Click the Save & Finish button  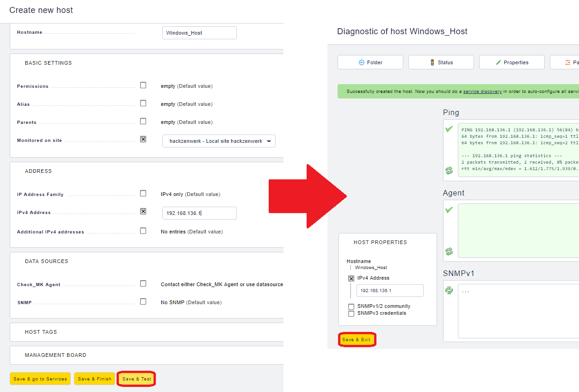point(94,379)
